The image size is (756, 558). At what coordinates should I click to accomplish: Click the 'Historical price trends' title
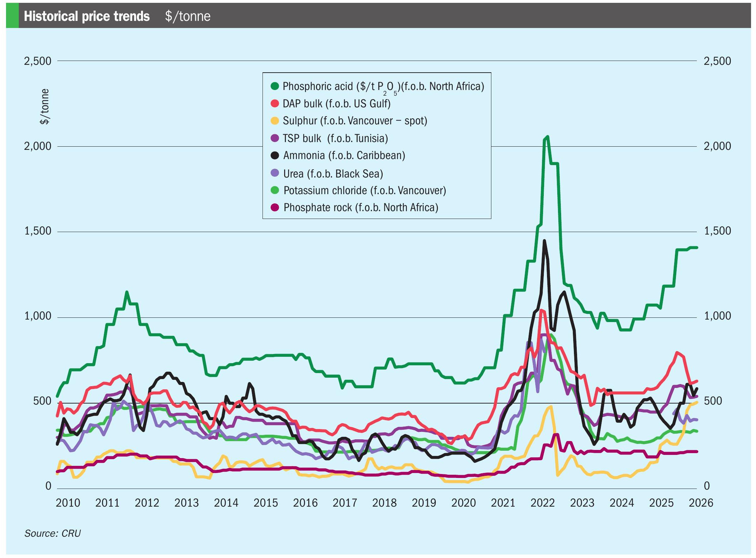(87, 16)
